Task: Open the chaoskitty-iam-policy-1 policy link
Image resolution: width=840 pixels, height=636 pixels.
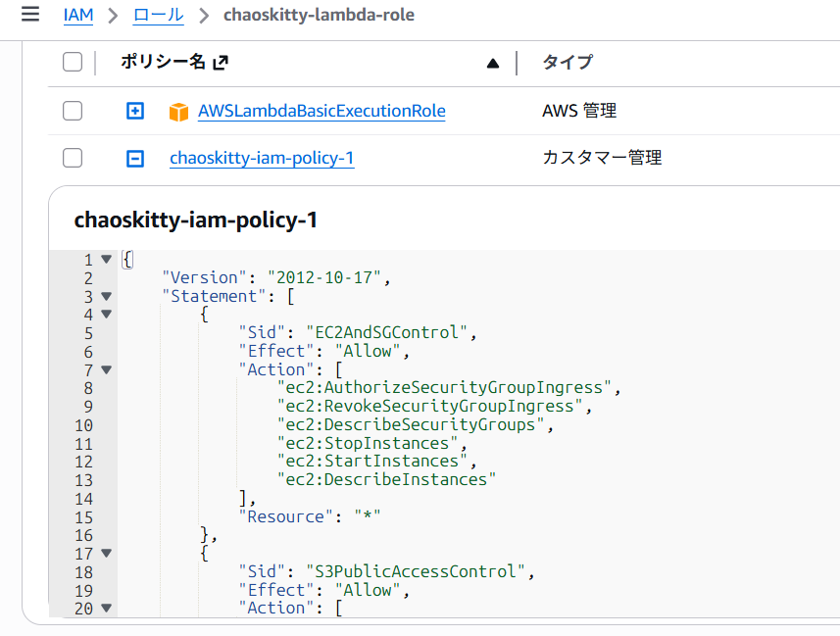Action: pos(262,158)
